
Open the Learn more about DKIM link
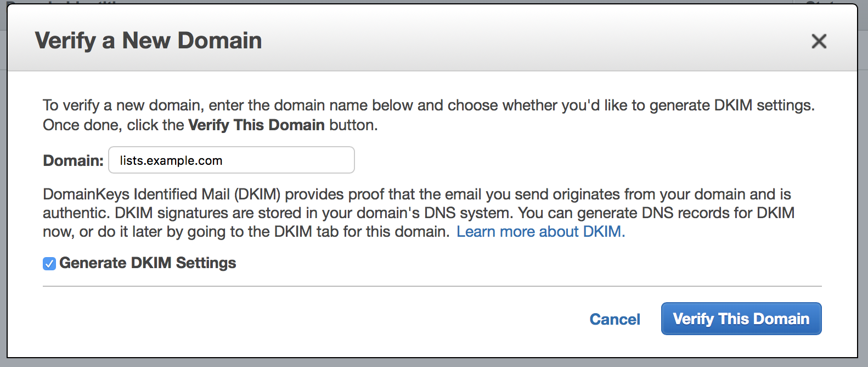pyautogui.click(x=540, y=232)
